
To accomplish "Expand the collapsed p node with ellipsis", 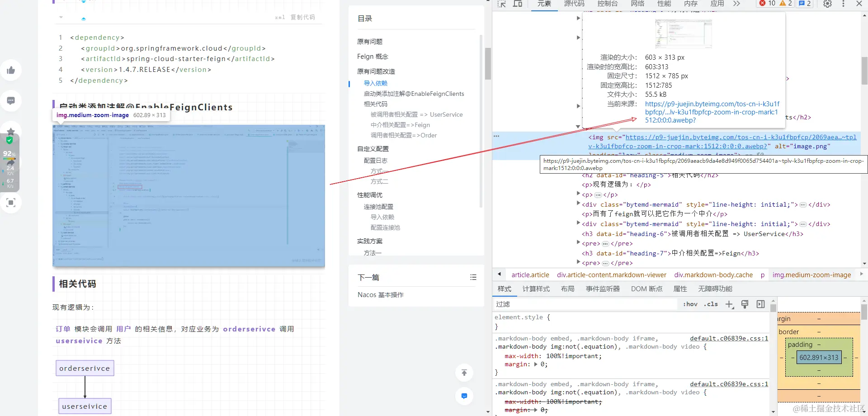I will click(x=578, y=194).
